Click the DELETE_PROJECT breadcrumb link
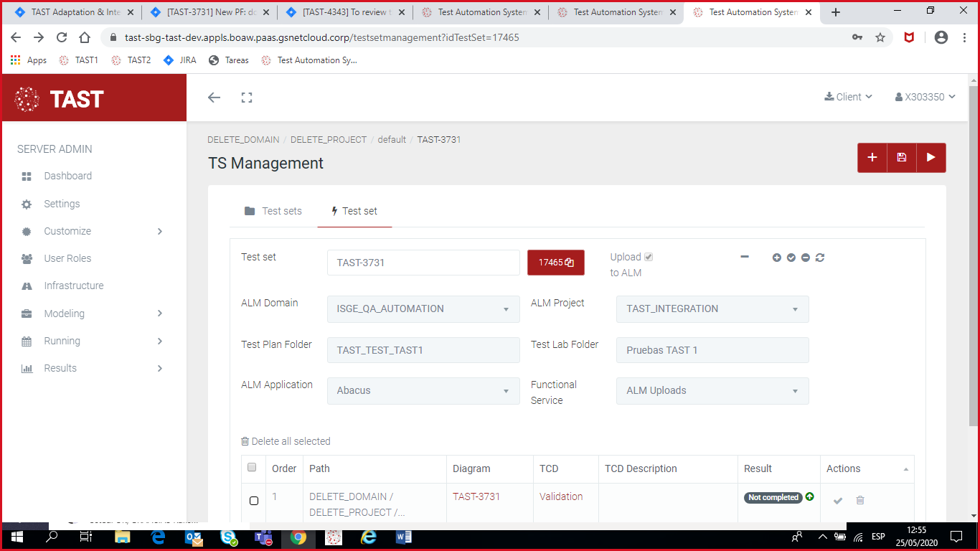The width and height of the screenshot is (980, 551). click(328, 140)
